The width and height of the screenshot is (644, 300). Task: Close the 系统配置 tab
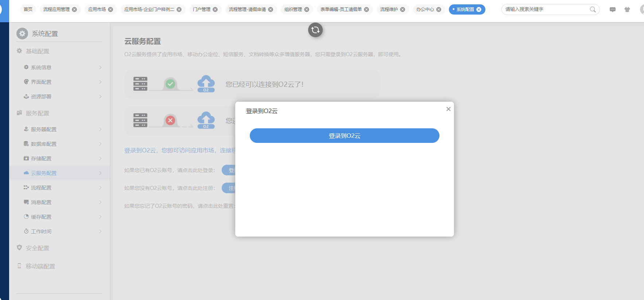(479, 9)
